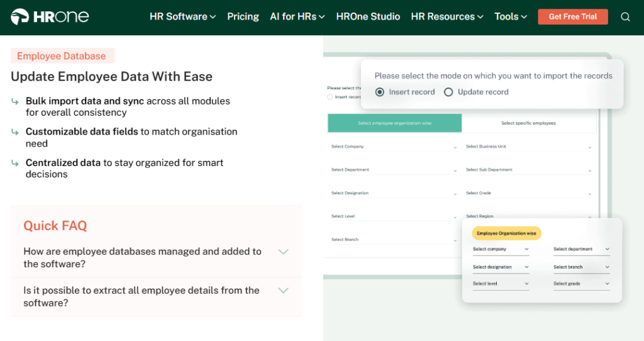
Task: Open the Select Company dropdown
Action: [x=394, y=147]
